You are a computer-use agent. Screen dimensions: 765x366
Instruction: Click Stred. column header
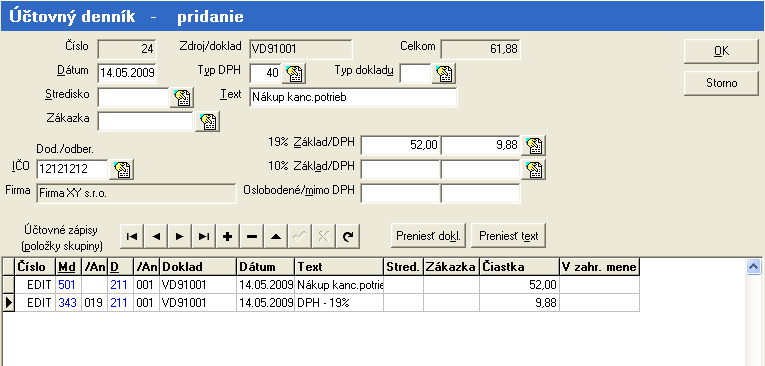(x=403, y=267)
